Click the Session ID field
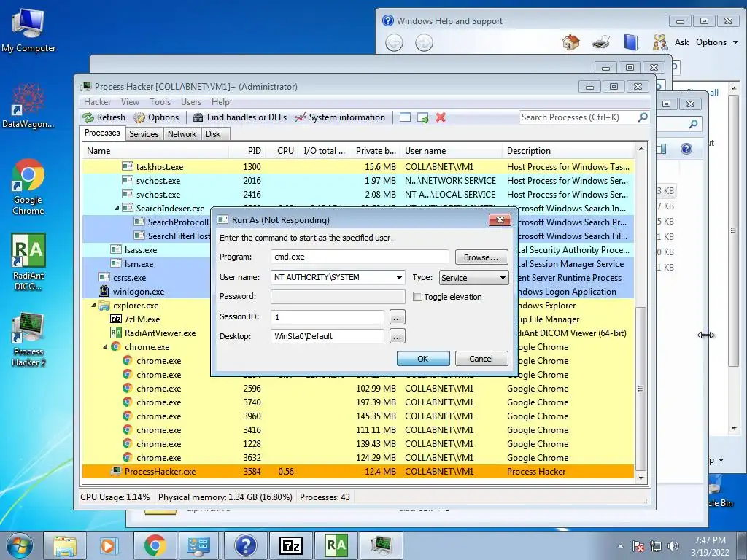 pos(328,316)
